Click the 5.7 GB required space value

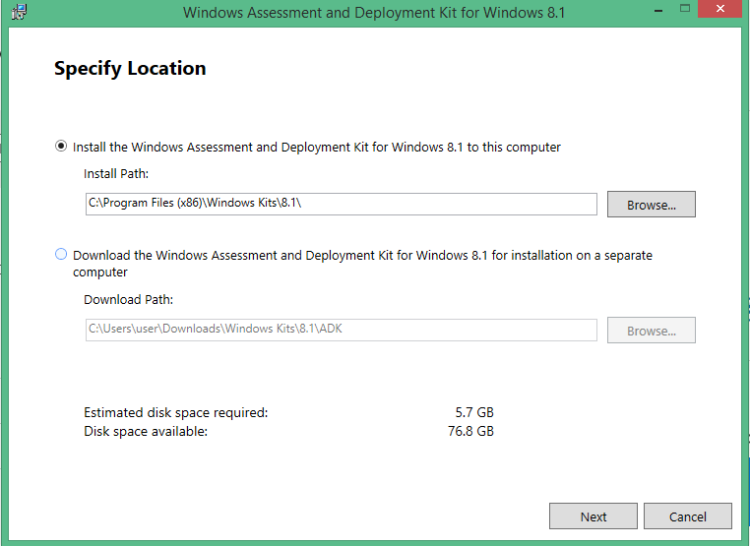(474, 412)
